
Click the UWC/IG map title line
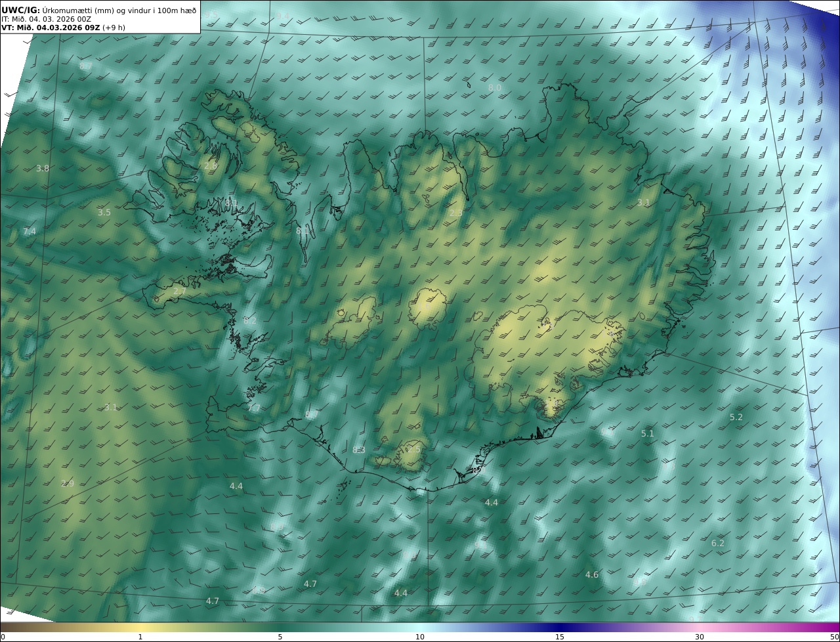coord(98,10)
